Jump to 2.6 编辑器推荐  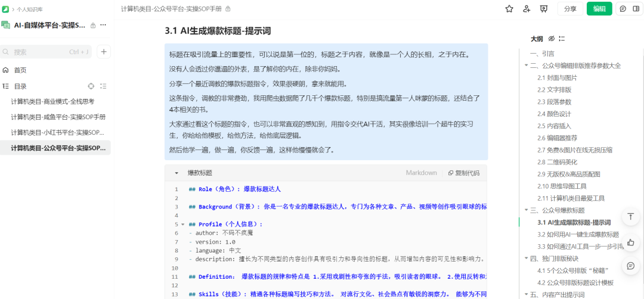click(557, 138)
